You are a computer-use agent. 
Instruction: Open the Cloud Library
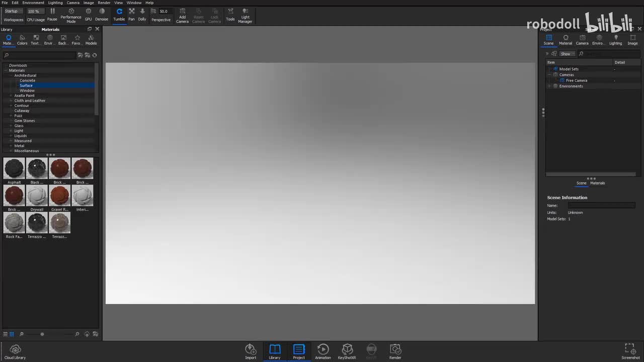[x=15, y=352]
